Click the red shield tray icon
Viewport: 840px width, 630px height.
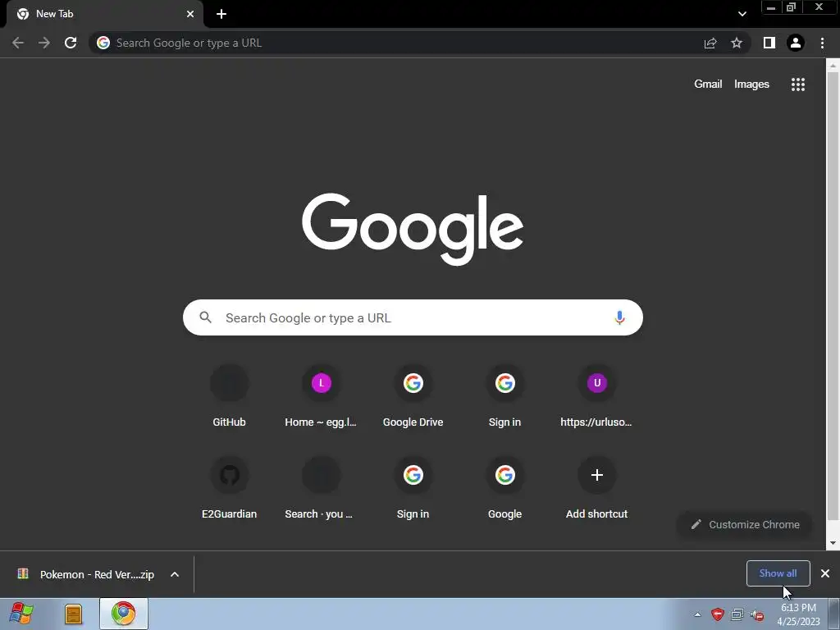(x=717, y=614)
